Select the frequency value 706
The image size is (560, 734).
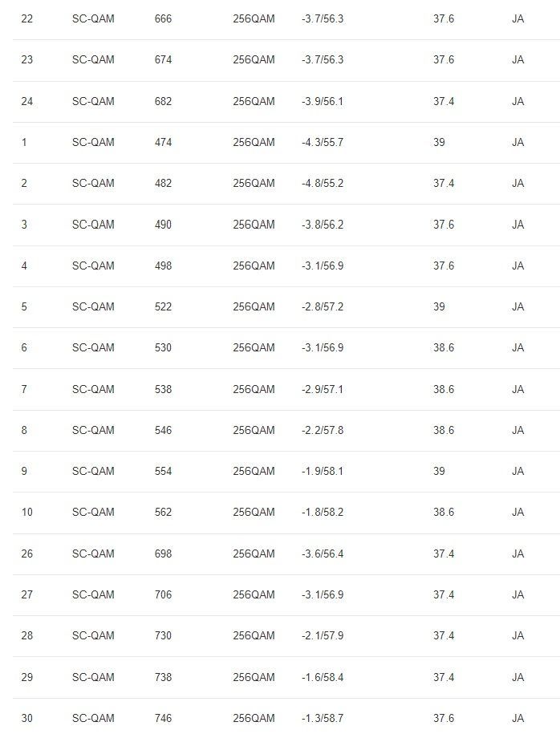[163, 594]
